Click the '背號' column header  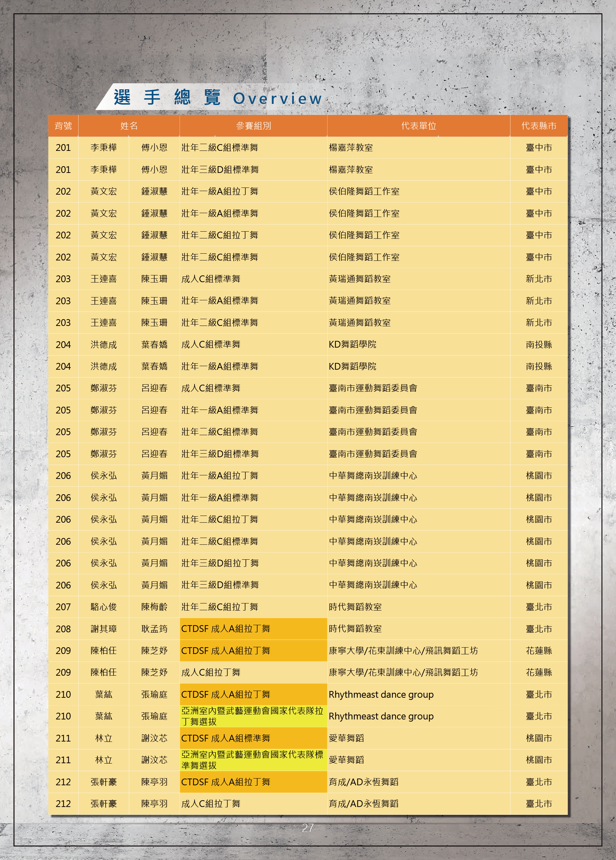(x=63, y=126)
